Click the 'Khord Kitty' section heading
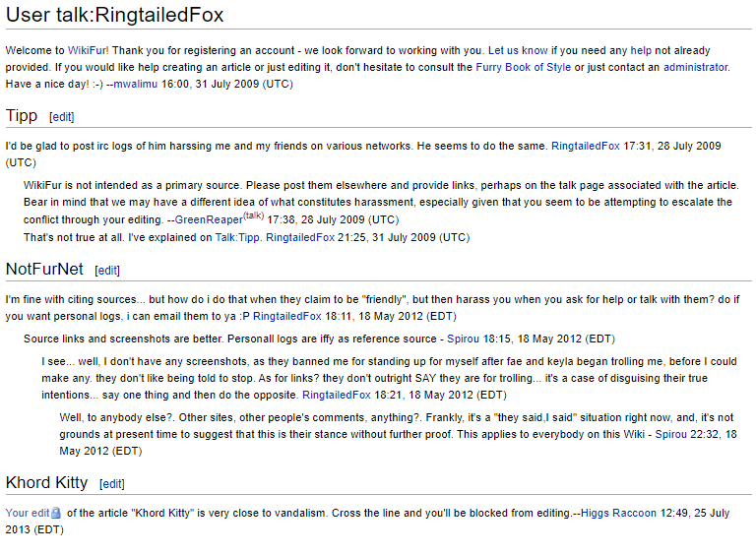Image resolution: width=756 pixels, height=555 pixels. click(47, 482)
